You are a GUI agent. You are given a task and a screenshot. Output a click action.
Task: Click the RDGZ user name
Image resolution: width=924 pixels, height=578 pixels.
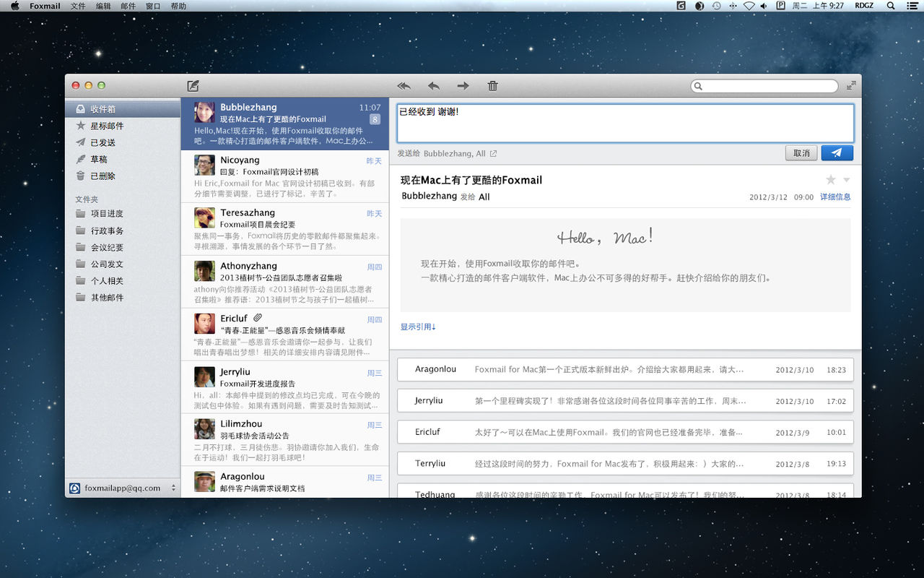click(864, 6)
